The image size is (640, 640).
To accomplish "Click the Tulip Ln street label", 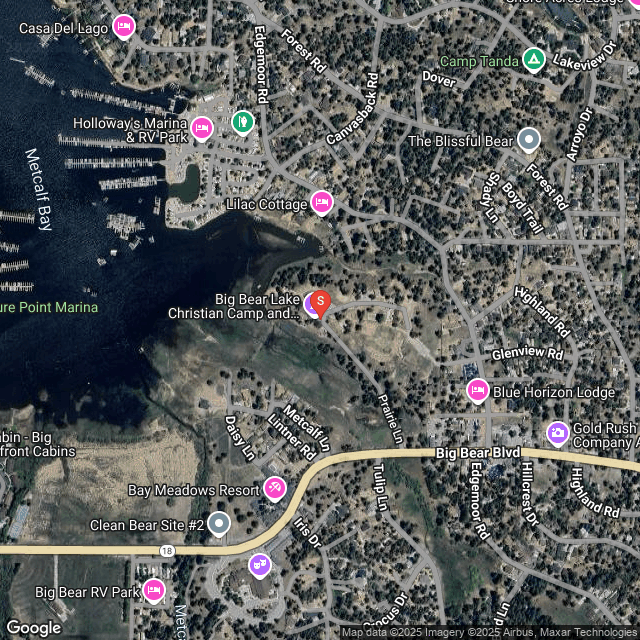I will pos(380,487).
